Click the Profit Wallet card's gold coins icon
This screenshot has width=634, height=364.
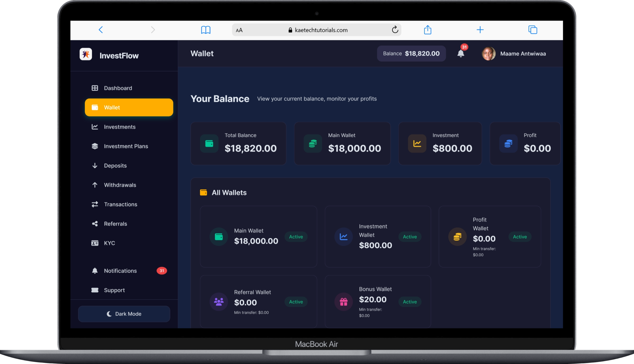tap(457, 237)
